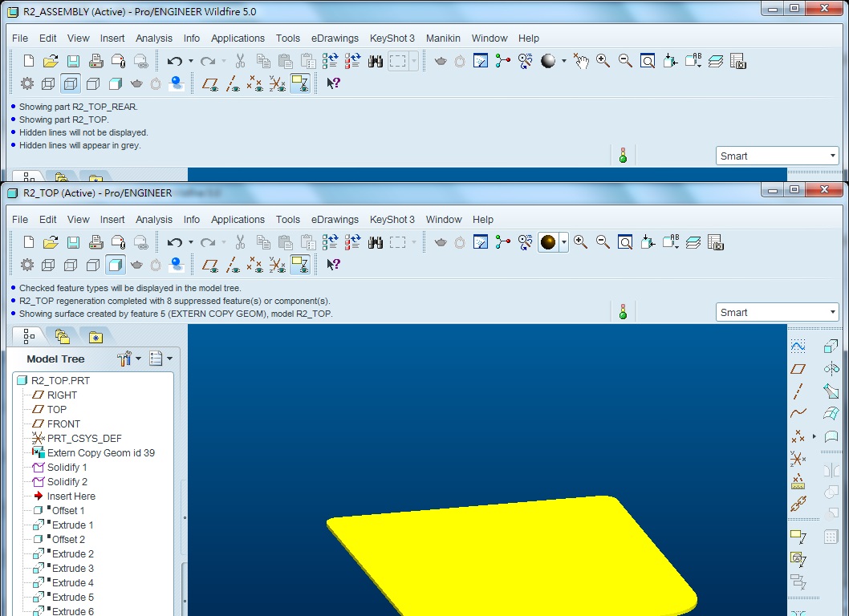
Task: Select Datum Point tool in right toolbar
Action: tap(798, 436)
